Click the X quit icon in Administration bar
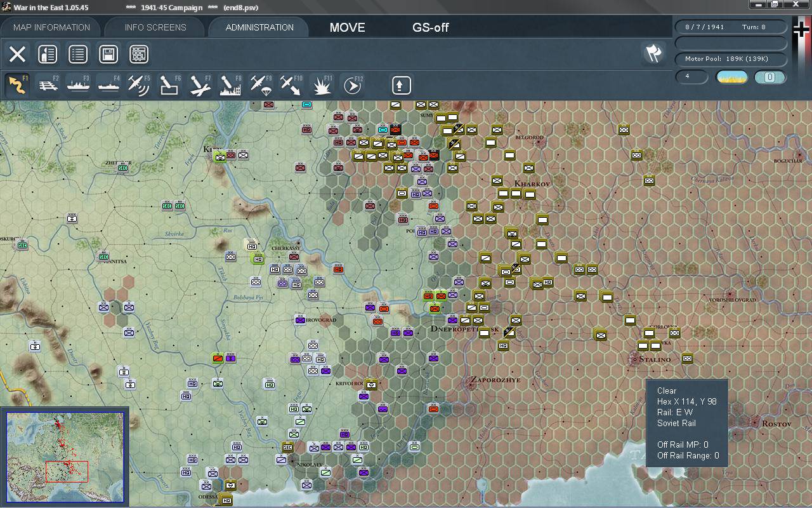Viewport: 812px width, 508px height. pyautogui.click(x=17, y=55)
